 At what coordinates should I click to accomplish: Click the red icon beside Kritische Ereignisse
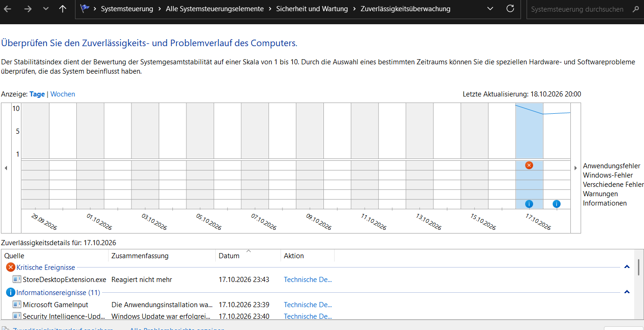pos(10,267)
